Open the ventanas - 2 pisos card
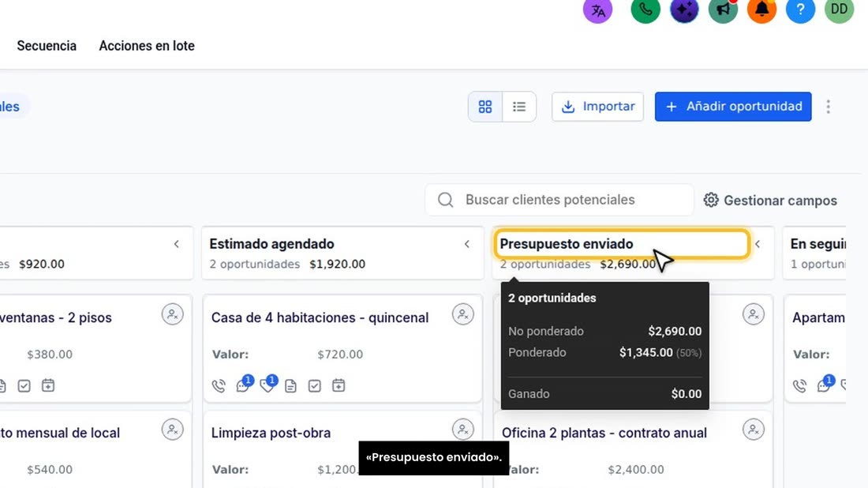This screenshot has height=488, width=868. [56, 317]
